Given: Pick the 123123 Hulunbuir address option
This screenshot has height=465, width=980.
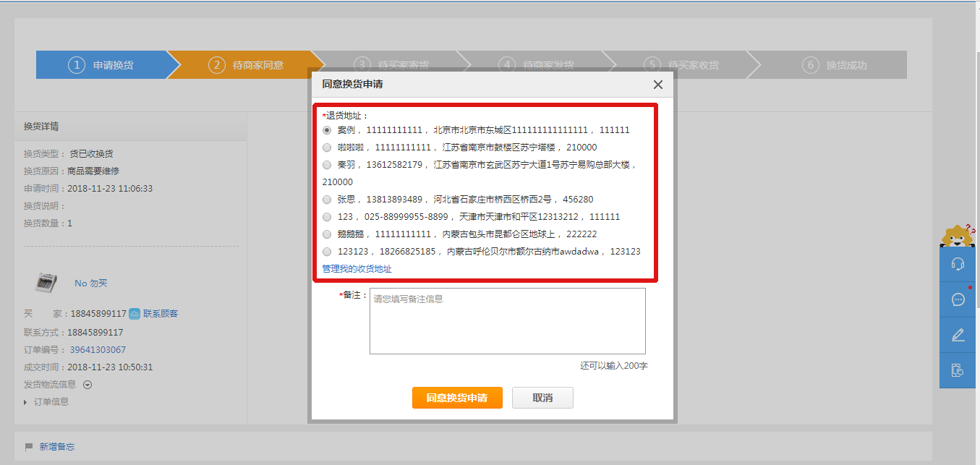Looking at the screenshot, I should pos(327,252).
